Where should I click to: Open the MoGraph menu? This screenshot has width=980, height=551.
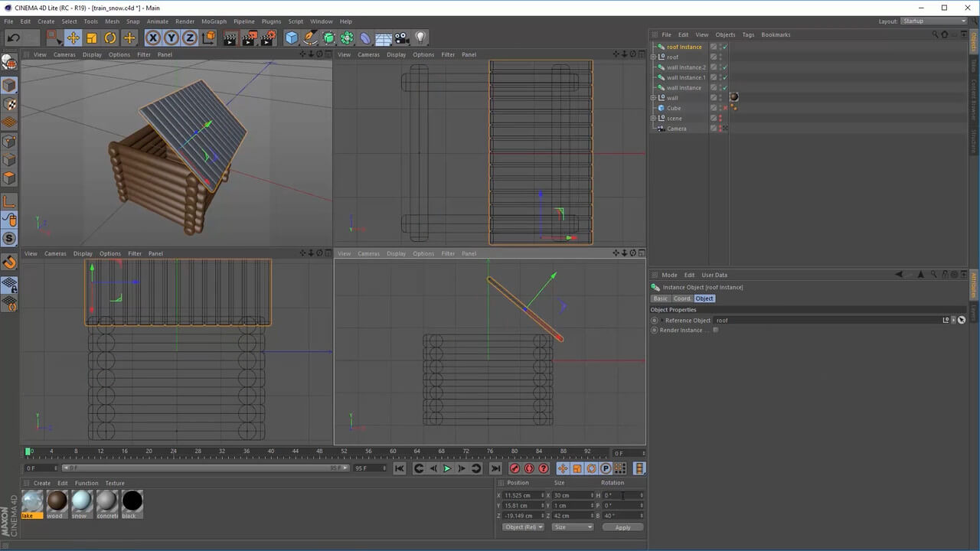(x=214, y=21)
